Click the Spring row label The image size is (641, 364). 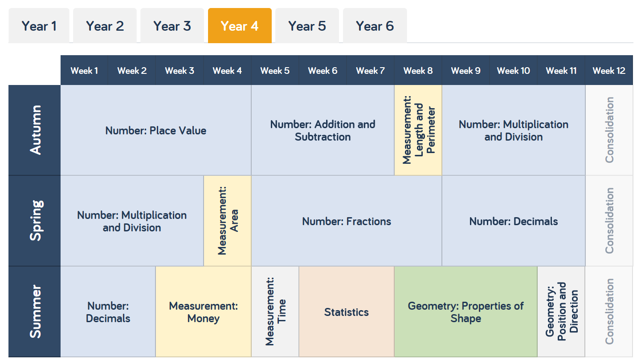34,220
